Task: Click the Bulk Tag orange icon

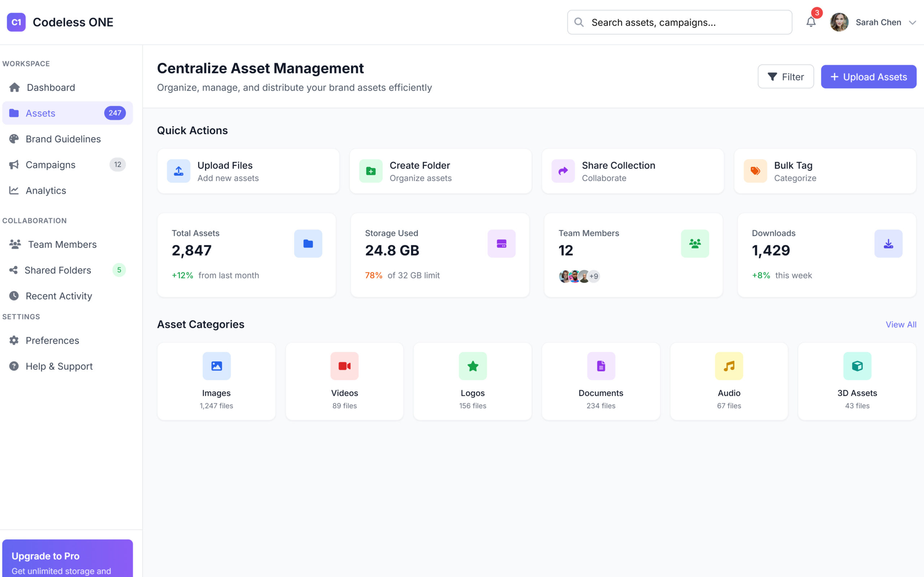Action: [x=755, y=171]
